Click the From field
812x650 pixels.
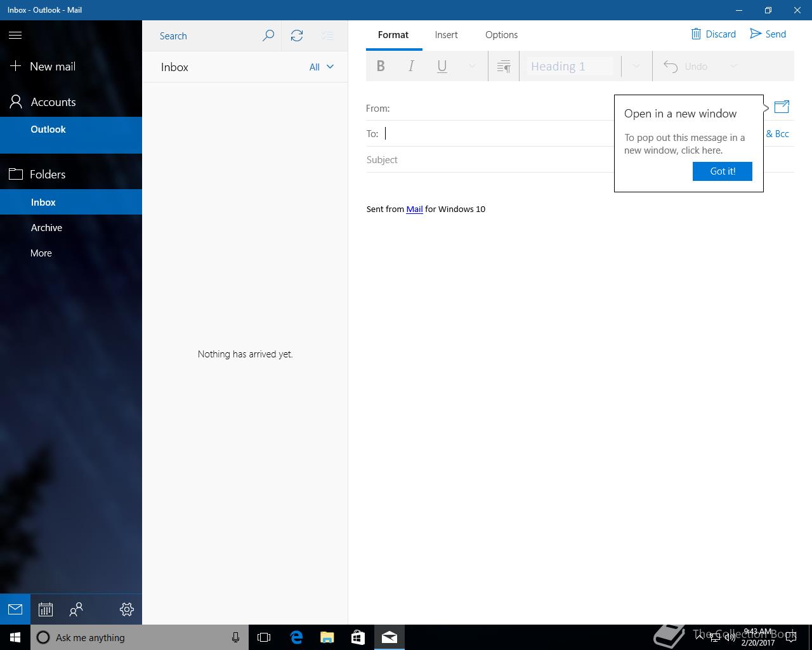[490, 109]
